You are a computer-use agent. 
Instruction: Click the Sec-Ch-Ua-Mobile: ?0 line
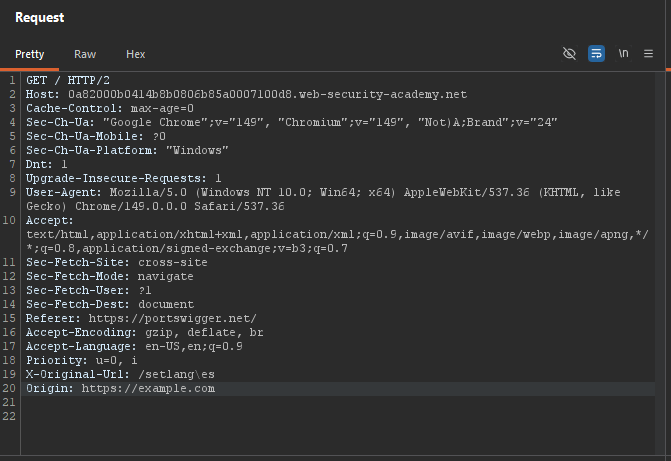(x=96, y=136)
